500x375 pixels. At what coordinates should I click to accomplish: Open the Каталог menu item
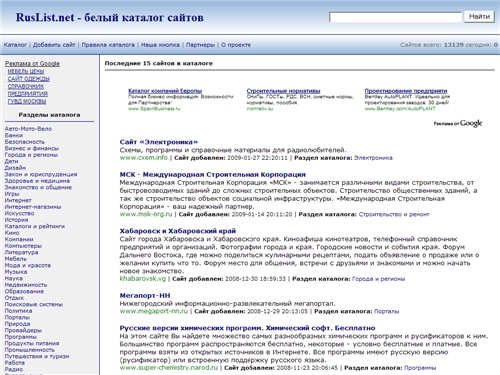[15, 45]
